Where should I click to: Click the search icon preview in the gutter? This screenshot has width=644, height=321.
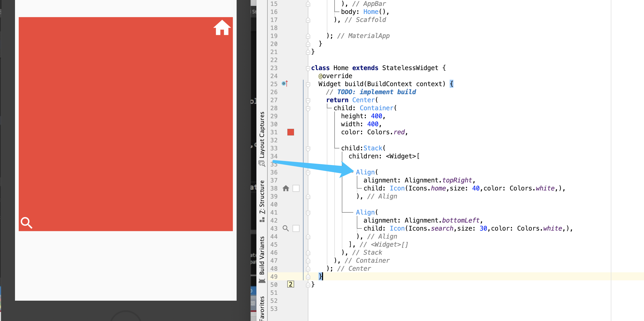click(x=286, y=228)
